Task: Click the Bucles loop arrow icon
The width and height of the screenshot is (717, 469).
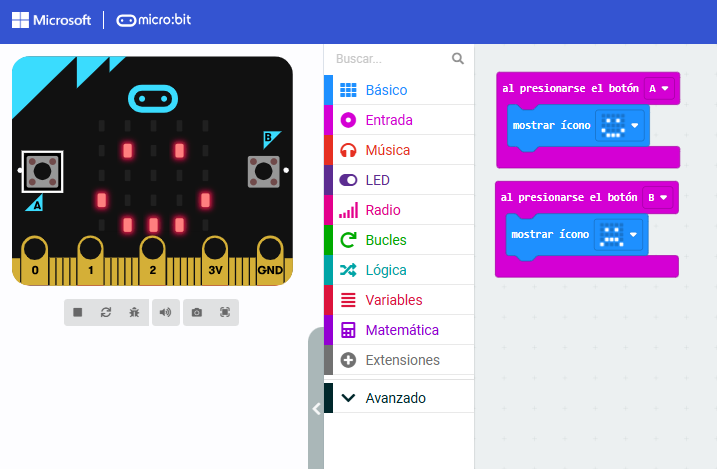Action: click(348, 240)
